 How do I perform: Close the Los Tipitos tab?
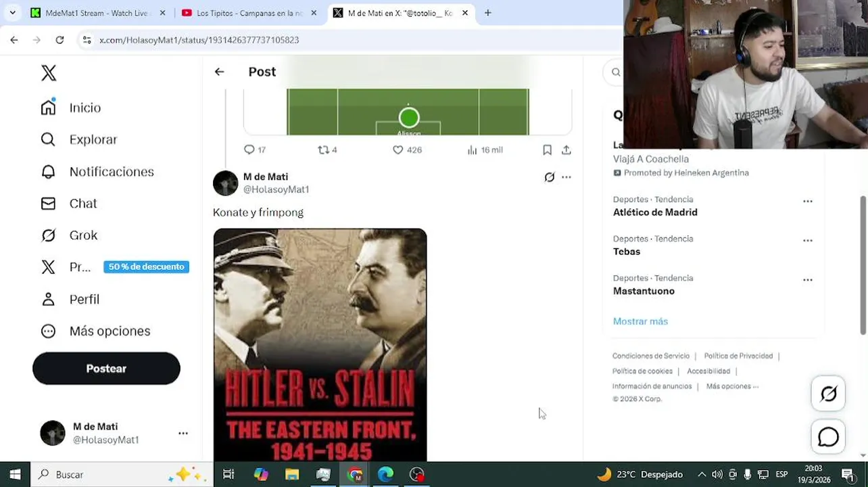click(314, 13)
